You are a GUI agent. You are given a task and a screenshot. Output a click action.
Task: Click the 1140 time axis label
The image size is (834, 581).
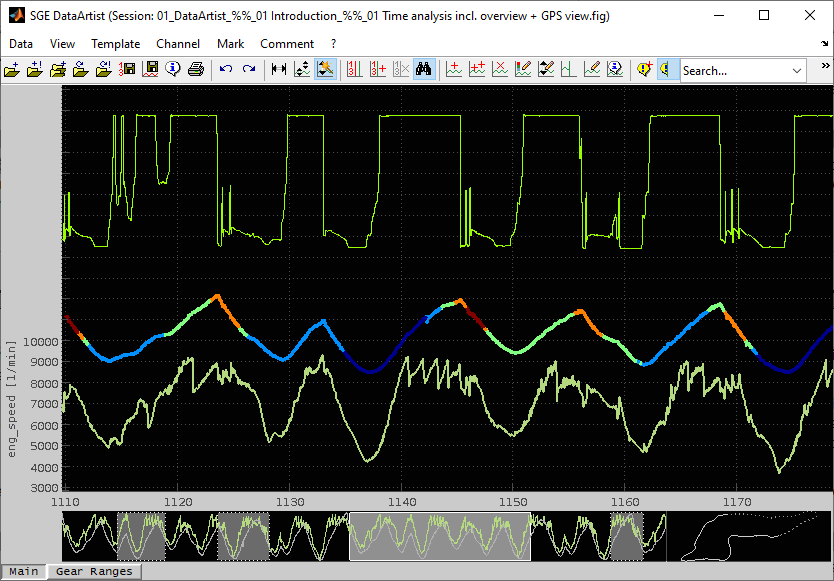click(402, 502)
